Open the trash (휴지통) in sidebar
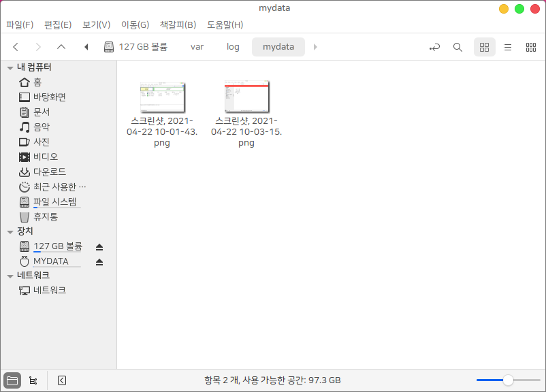This screenshot has height=392, width=546. [x=46, y=216]
